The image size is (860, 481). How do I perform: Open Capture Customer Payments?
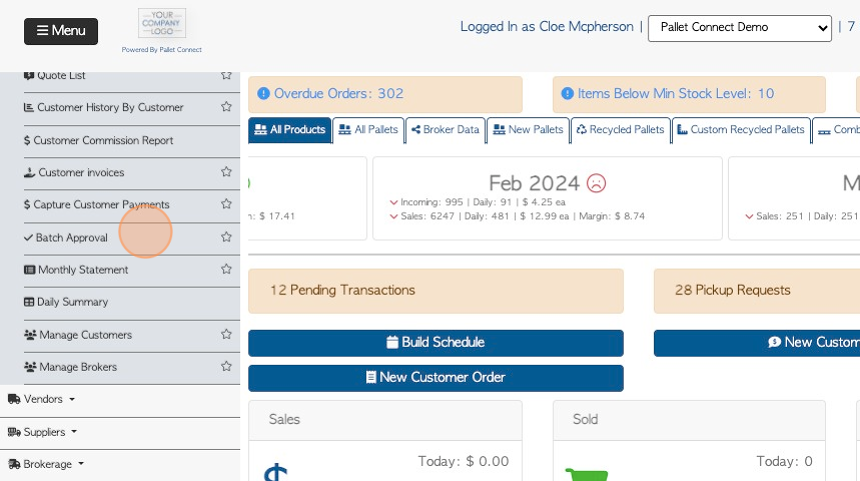[x=101, y=205]
